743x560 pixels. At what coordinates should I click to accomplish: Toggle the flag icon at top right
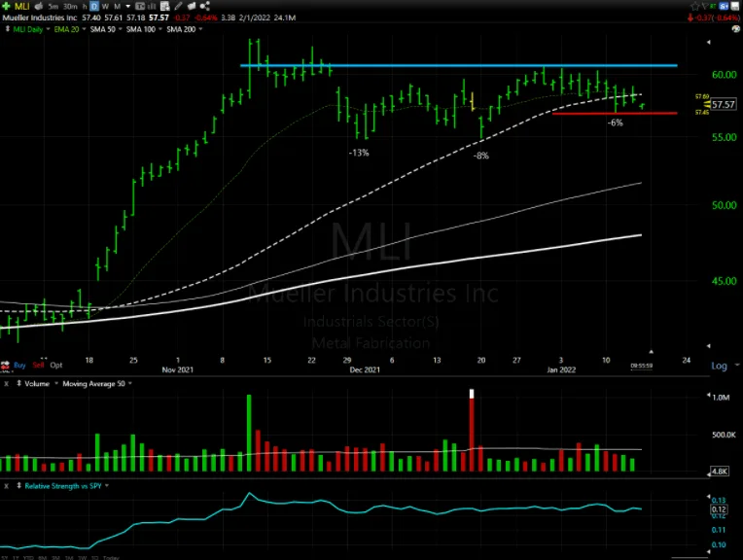coord(705,6)
